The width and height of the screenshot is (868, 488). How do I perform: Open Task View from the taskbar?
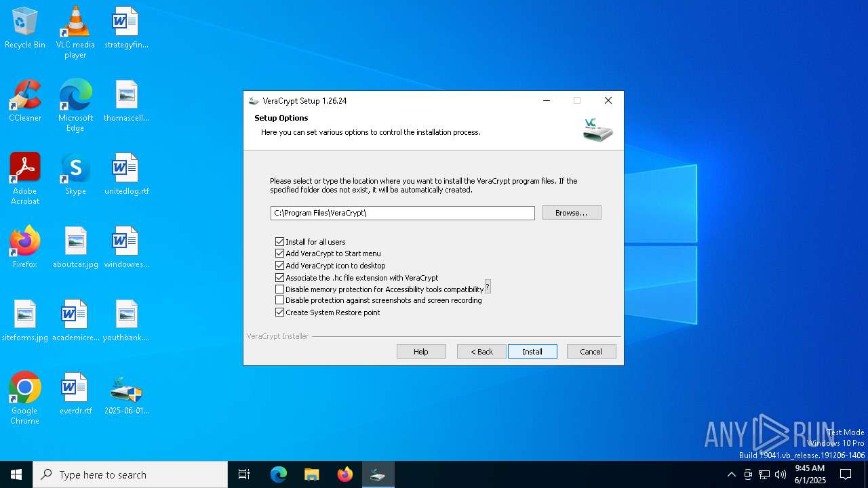[x=244, y=474]
